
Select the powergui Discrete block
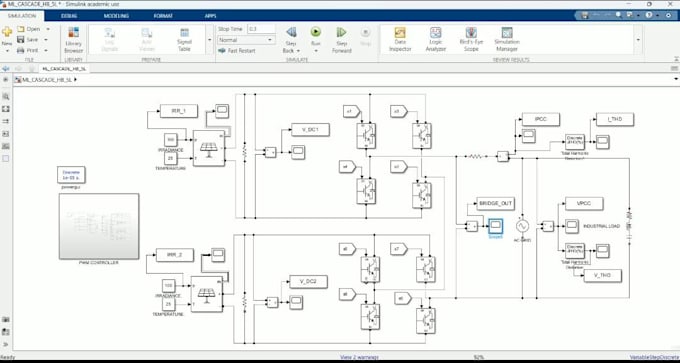tap(71, 175)
